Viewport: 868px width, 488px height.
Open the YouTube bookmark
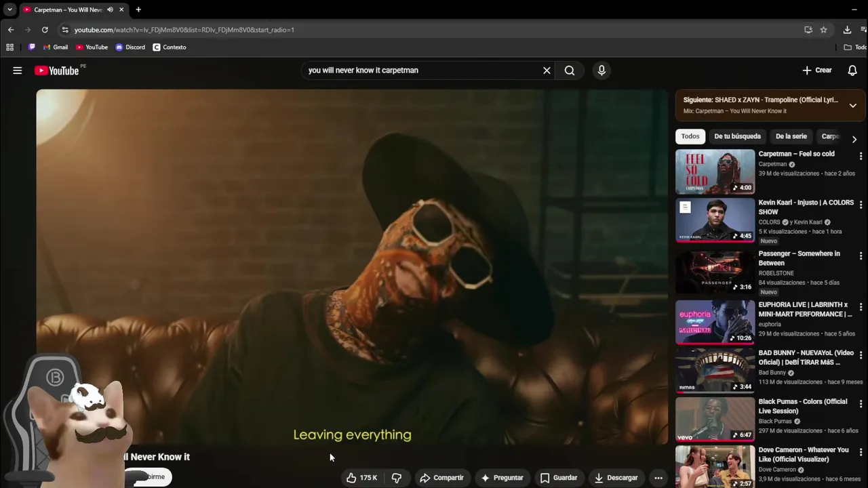coord(92,47)
